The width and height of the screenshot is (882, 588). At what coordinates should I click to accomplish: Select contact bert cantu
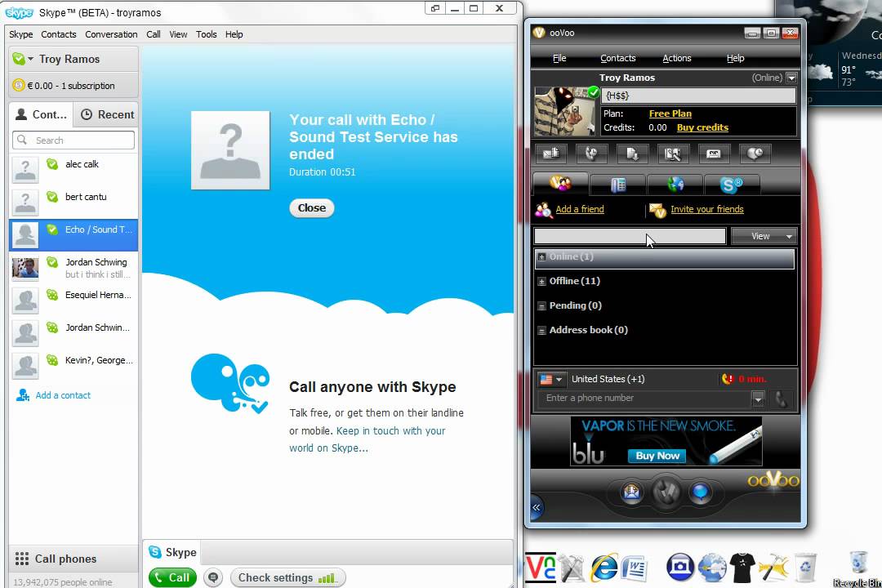(x=73, y=202)
